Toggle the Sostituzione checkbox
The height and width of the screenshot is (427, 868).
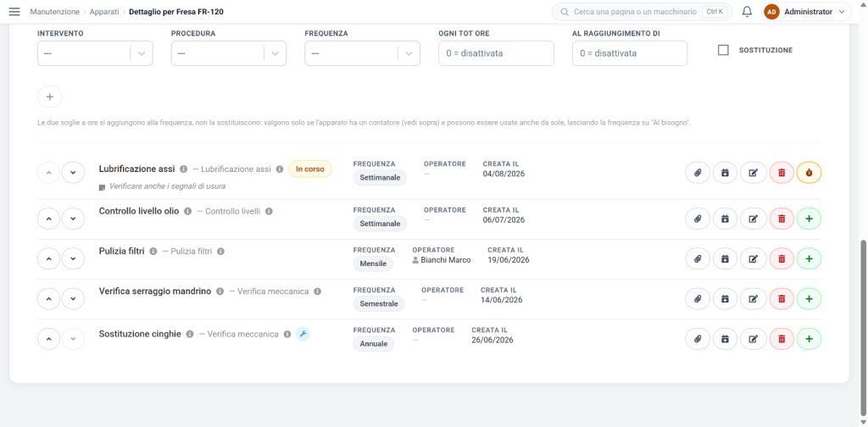(x=723, y=50)
